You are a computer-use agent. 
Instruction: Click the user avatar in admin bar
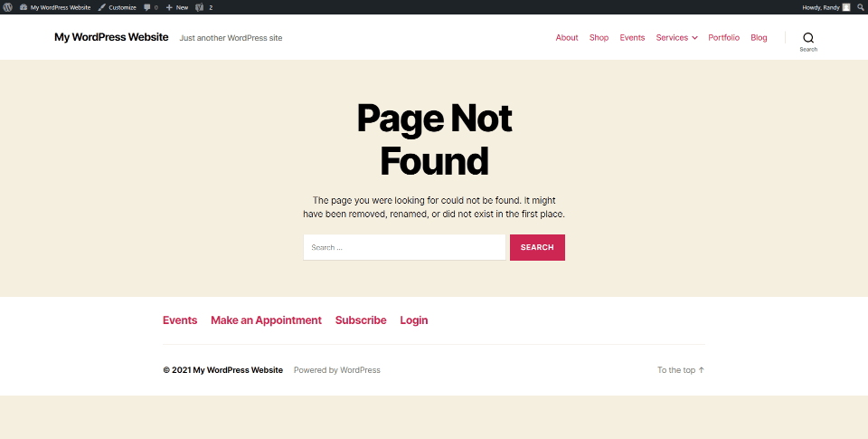[x=846, y=7]
